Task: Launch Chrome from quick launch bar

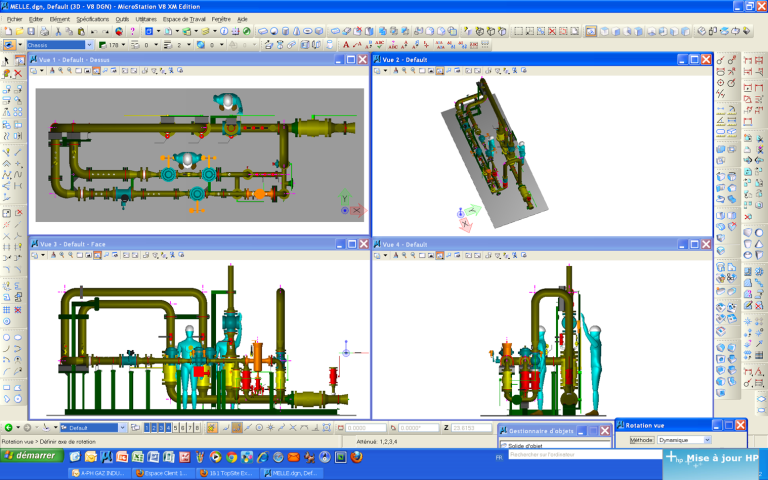Action: click(x=231, y=457)
